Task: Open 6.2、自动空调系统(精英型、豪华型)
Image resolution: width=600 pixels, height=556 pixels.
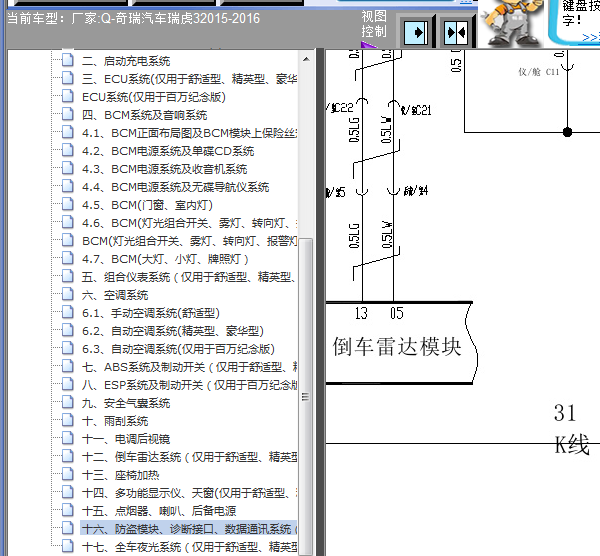Action: pyautogui.click(x=173, y=331)
